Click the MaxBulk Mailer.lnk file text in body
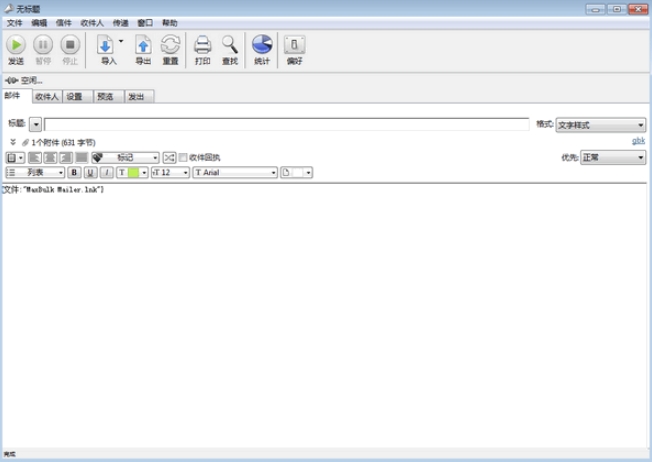The width and height of the screenshot is (652, 462). click(53, 190)
